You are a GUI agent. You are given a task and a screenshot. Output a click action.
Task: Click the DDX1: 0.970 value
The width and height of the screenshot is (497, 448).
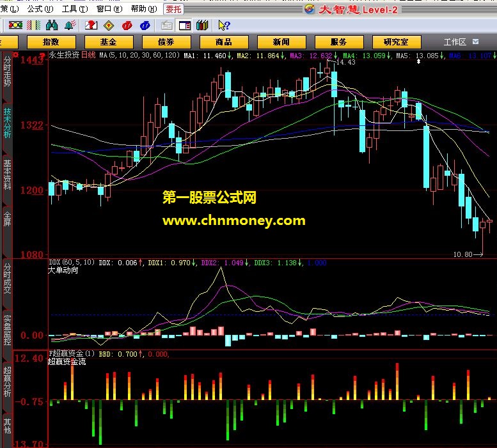[172, 263]
